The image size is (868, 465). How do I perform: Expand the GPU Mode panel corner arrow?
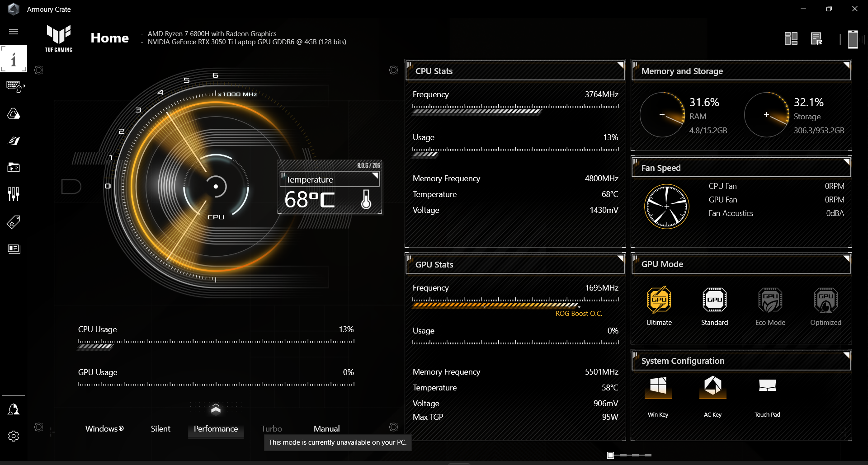click(846, 258)
